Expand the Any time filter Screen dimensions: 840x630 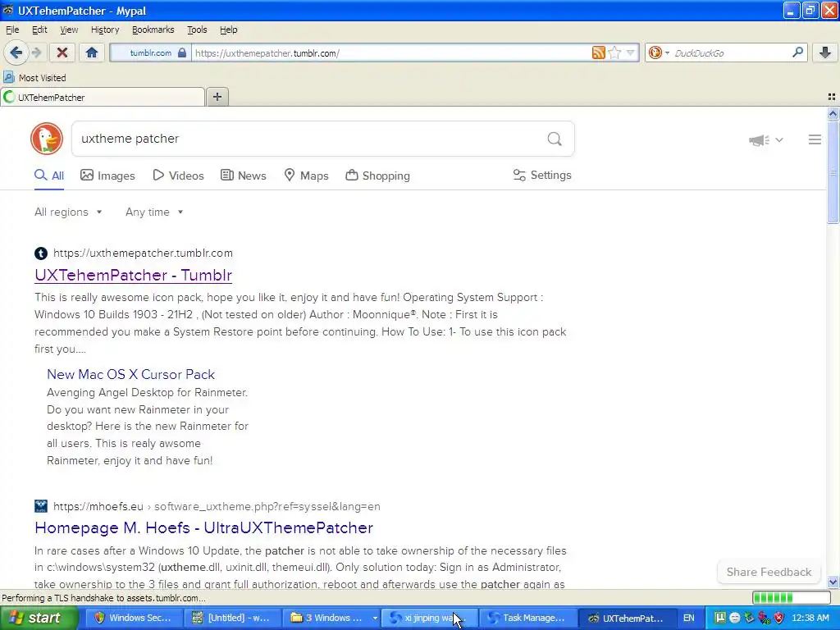pos(154,212)
